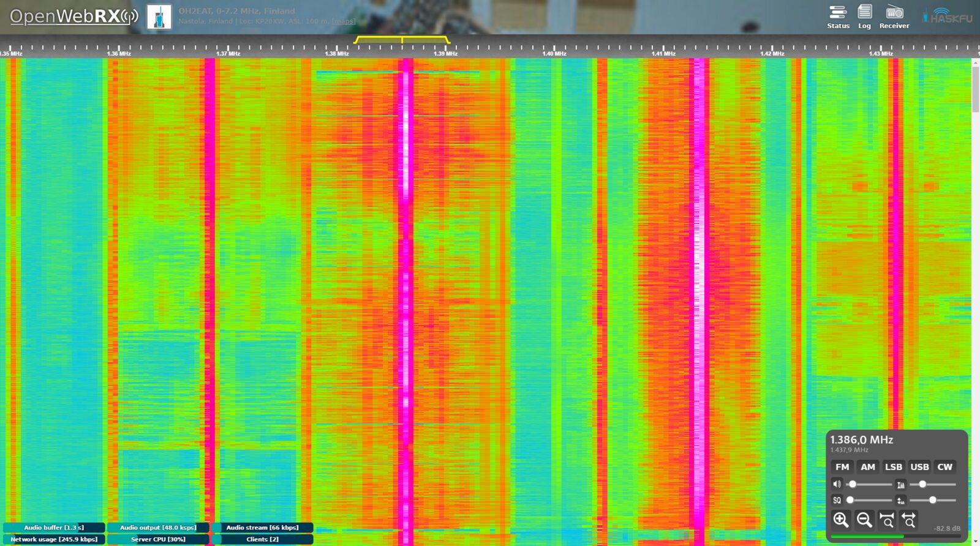Click the 1.40 MHz scale label

click(554, 54)
